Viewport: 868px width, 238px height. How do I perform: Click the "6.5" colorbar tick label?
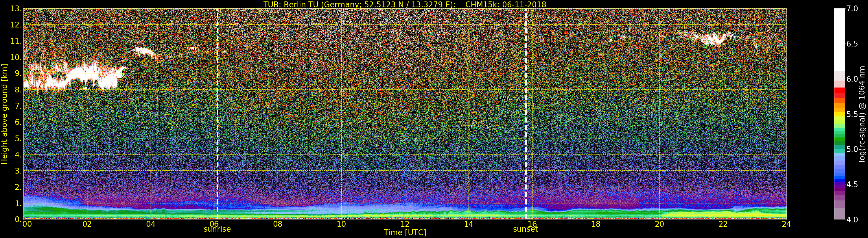point(852,44)
